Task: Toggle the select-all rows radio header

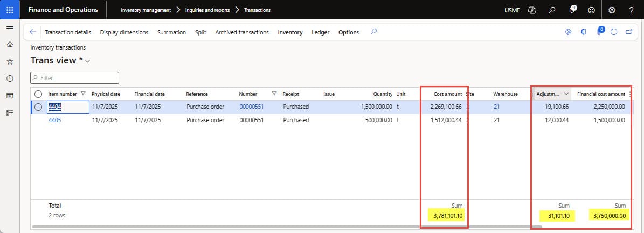Action: (38, 94)
